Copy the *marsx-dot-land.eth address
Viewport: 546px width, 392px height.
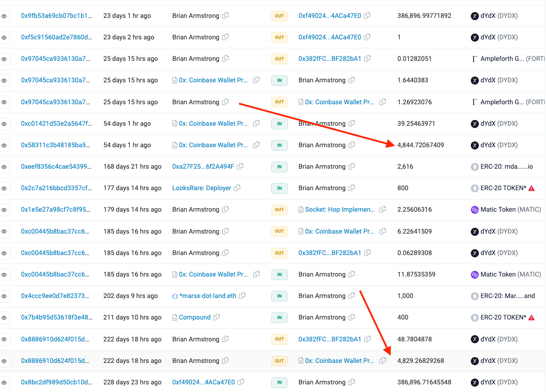coord(243,296)
